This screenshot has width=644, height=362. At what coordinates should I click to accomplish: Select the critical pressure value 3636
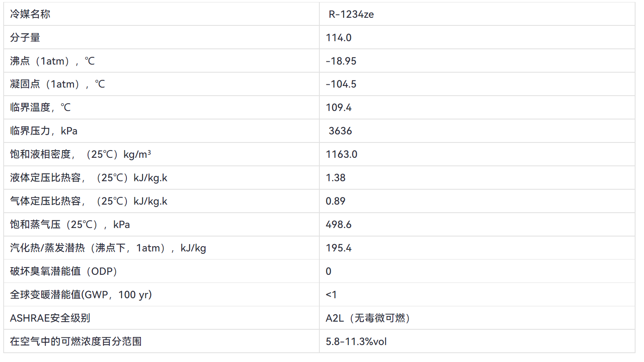(x=340, y=131)
